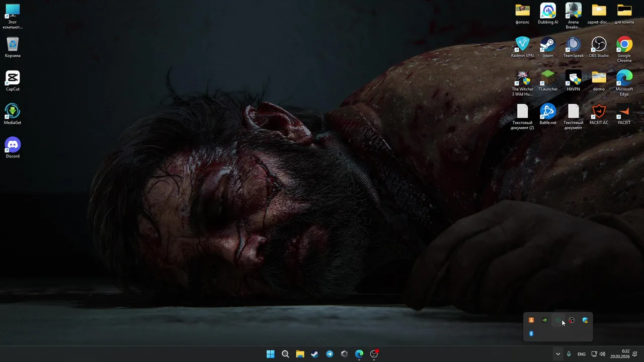Open network settings tray icon
The height and width of the screenshot is (362, 644).
pos(594,354)
